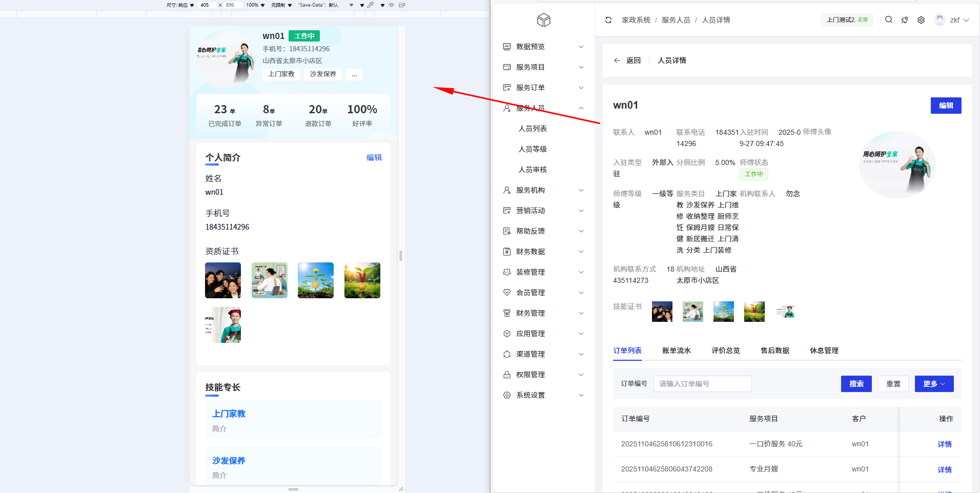Click the refresh icon beside the breadcrumb
This screenshot has height=493, width=980.
(608, 20)
